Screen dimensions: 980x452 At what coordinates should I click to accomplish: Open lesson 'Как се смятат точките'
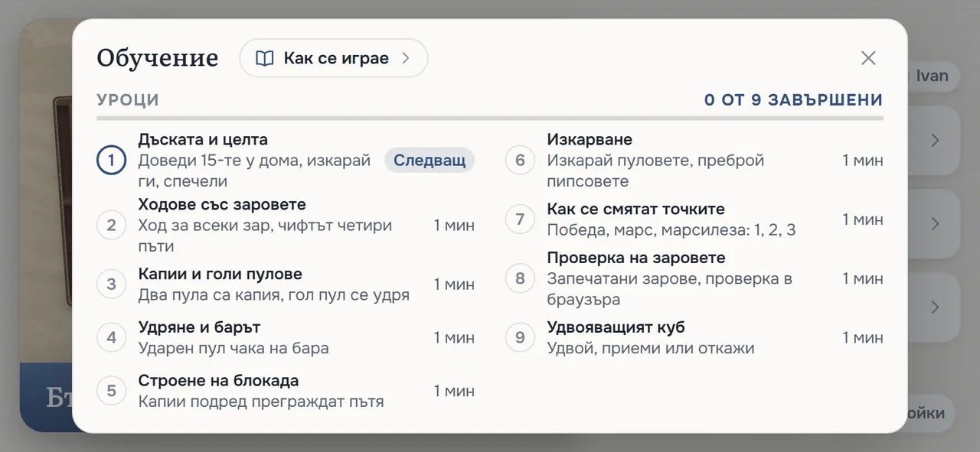pos(694,219)
